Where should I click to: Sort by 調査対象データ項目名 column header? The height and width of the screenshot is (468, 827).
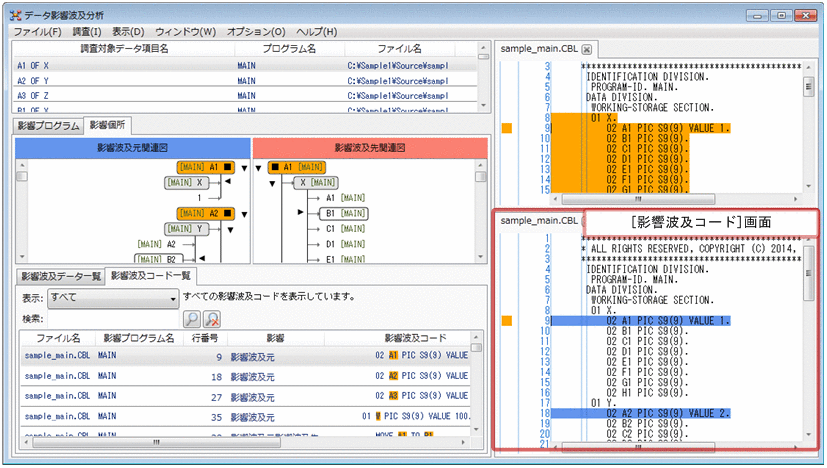(124, 49)
